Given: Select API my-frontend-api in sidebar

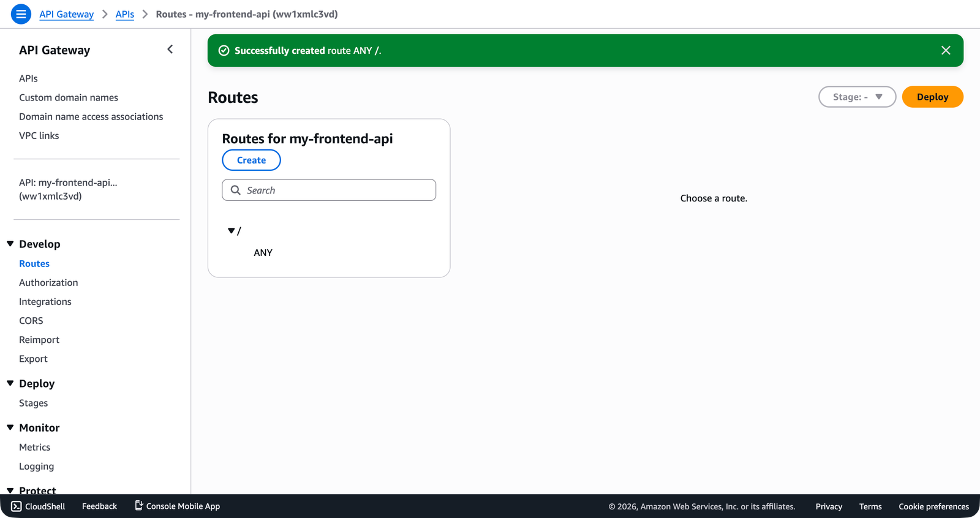Looking at the screenshot, I should 68,189.
